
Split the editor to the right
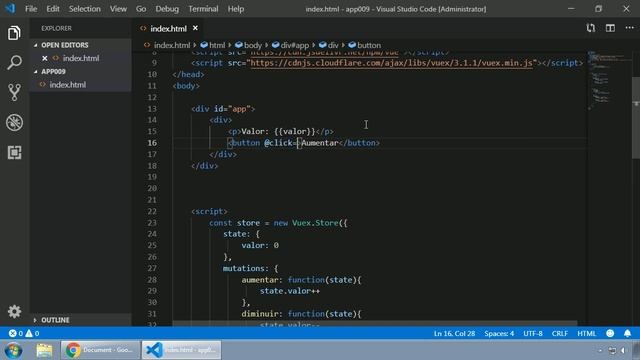610,28
